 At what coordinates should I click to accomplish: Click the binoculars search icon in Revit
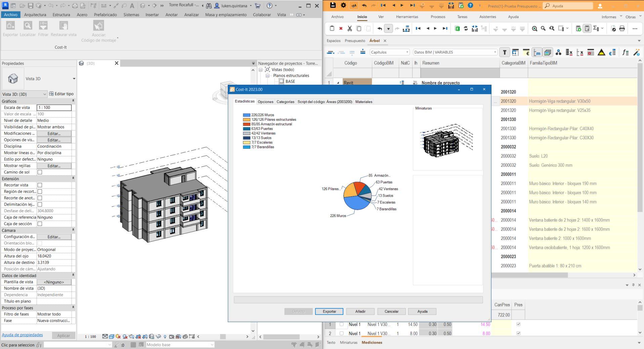tap(209, 6)
